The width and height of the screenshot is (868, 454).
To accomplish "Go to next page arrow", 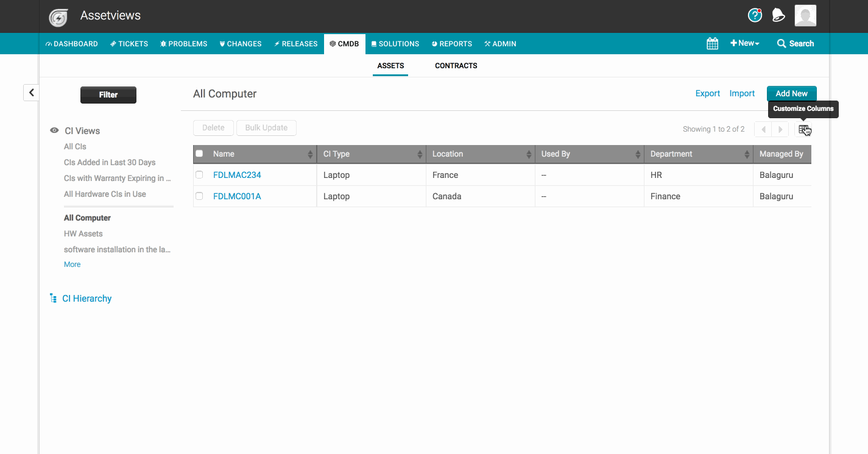I will [780, 129].
